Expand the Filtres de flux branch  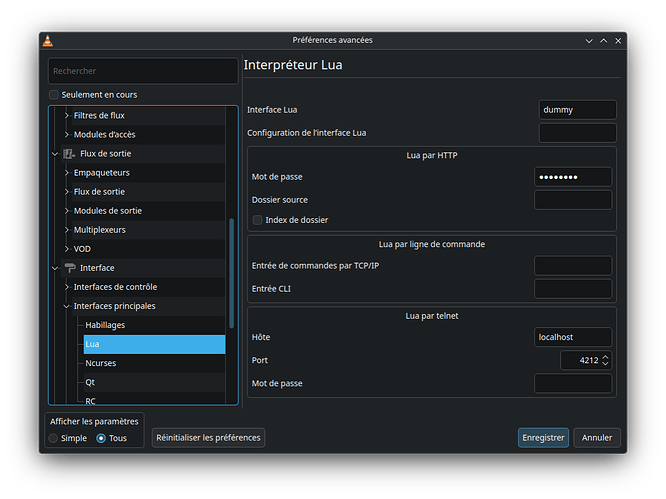(66, 116)
